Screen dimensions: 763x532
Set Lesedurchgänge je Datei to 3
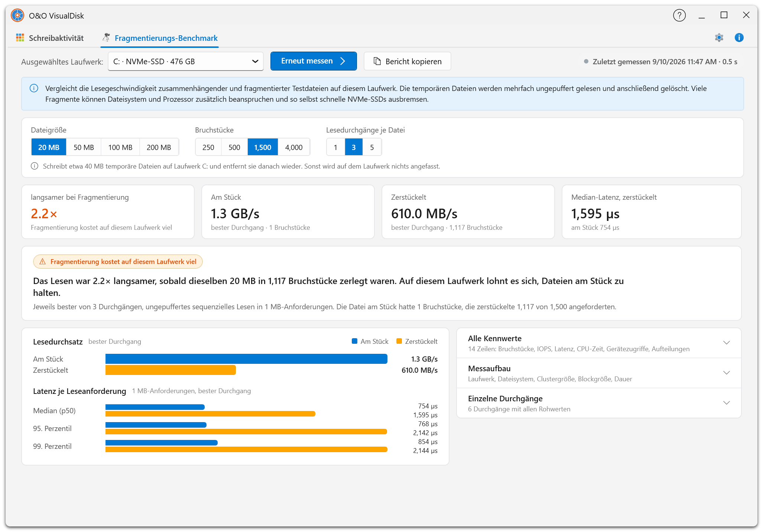[354, 147]
